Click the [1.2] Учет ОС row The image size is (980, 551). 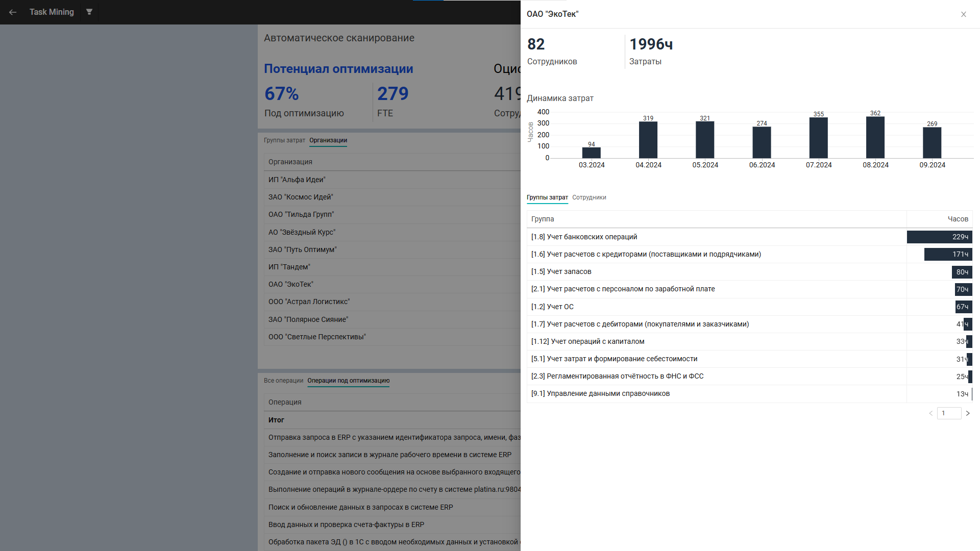tap(552, 307)
